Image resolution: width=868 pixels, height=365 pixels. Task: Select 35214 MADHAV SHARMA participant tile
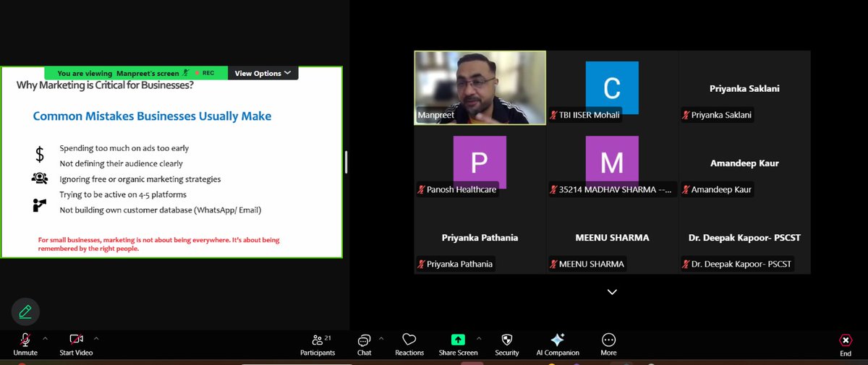click(612, 162)
